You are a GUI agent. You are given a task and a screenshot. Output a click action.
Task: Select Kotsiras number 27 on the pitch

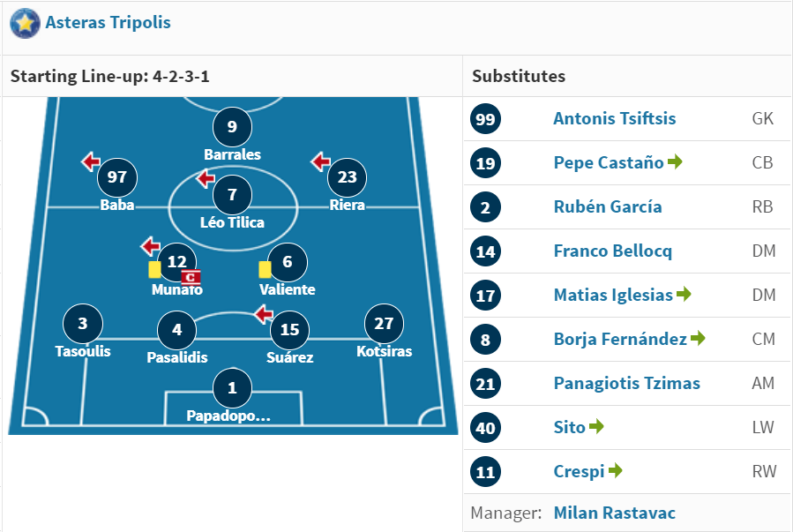(384, 324)
